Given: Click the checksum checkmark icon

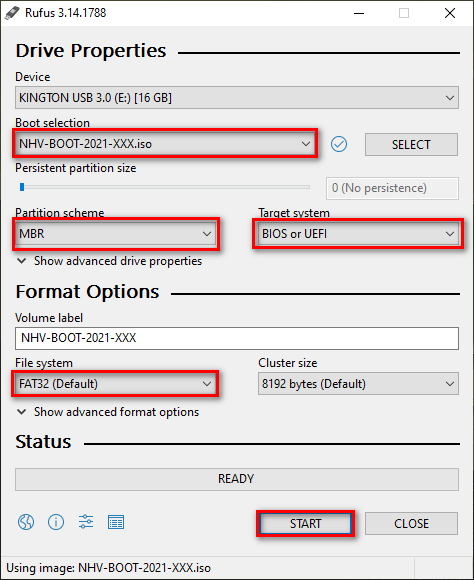Looking at the screenshot, I should [x=339, y=144].
